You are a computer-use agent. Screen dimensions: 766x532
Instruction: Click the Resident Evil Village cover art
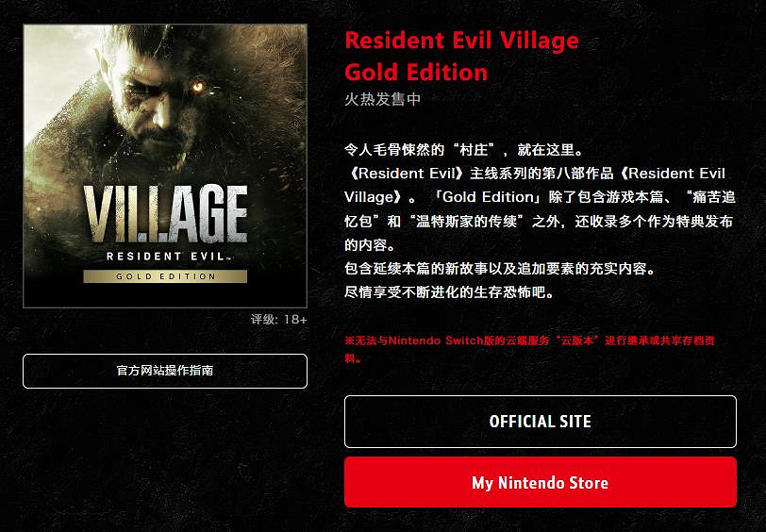[x=165, y=166]
